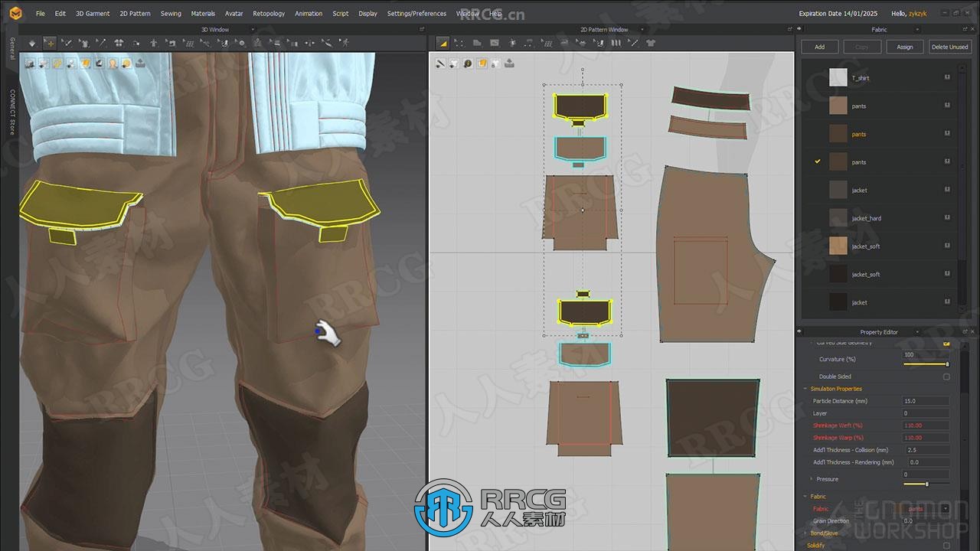Screen dimensions: 980x551
Task: Click the first display icon in 3D view overlay
Action: [30, 64]
